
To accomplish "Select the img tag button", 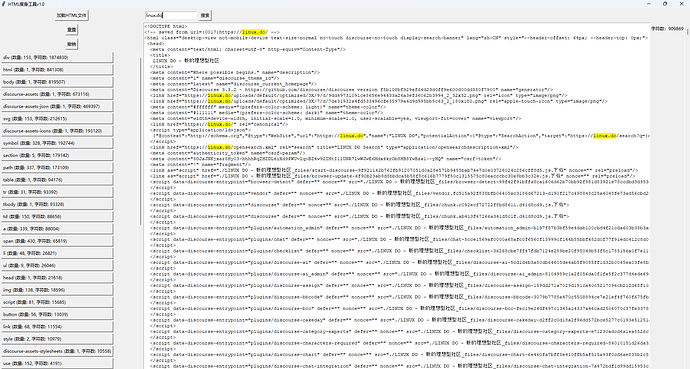I will pyautogui.click(x=57, y=290).
